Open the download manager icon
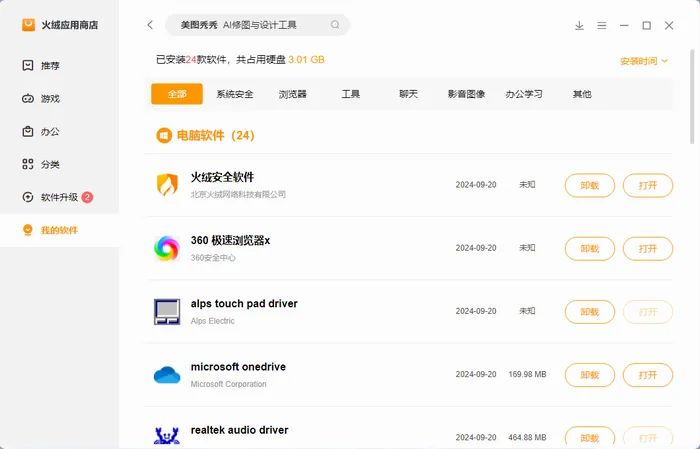The image size is (700, 449). tap(579, 25)
